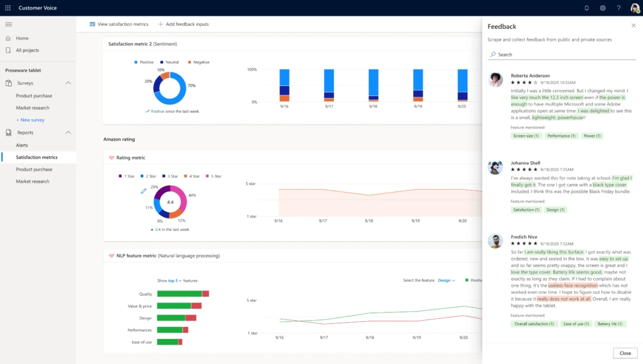Select the All projects icon
Viewport: 643px width, 364px height.
coord(8,50)
